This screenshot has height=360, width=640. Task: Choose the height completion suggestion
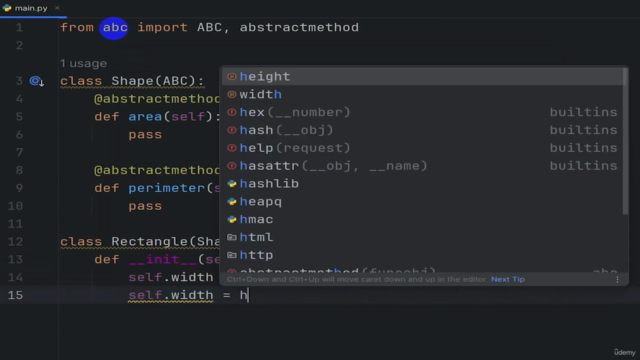[x=422, y=76]
